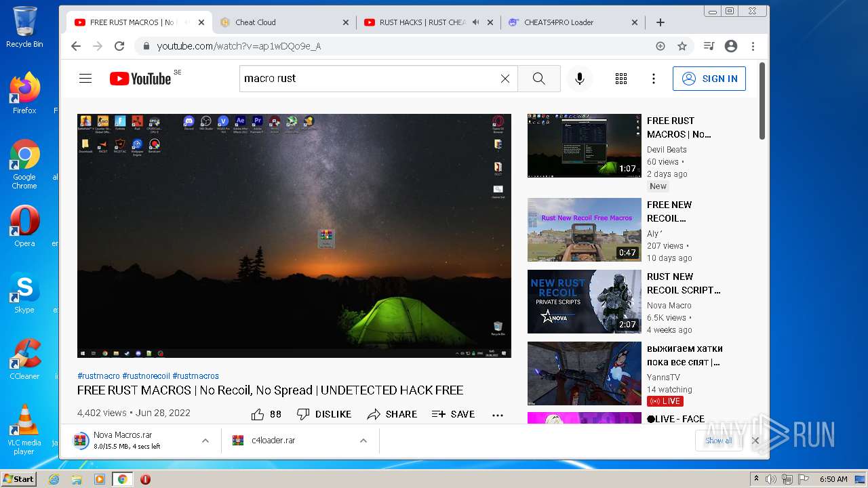Open Windows Start menu
Screen dimensions: 868x488
(x=19, y=479)
